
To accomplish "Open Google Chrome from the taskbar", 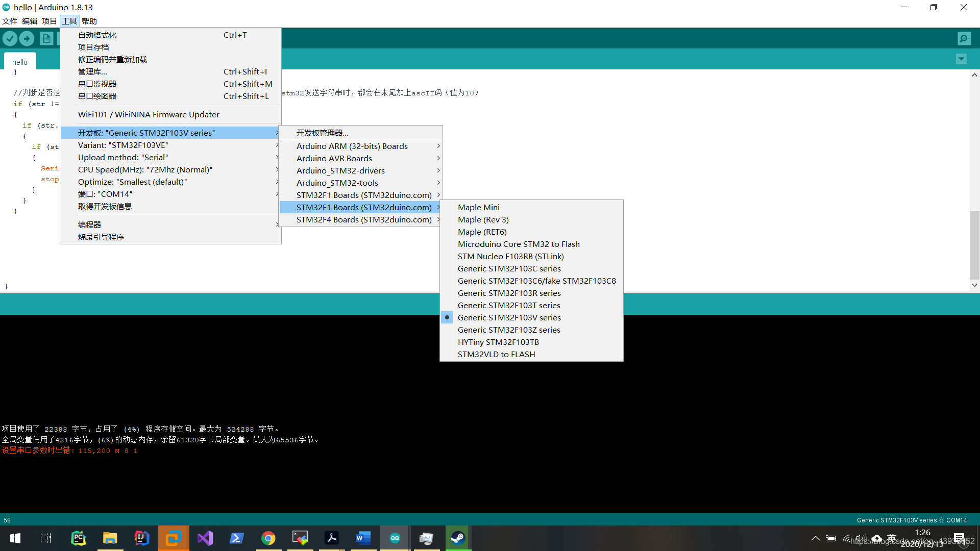I will click(268, 538).
